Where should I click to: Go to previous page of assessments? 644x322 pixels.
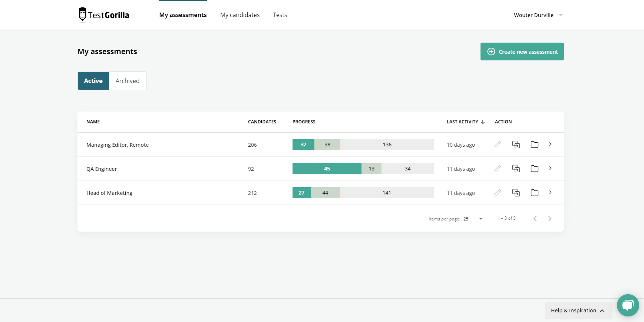(535, 219)
